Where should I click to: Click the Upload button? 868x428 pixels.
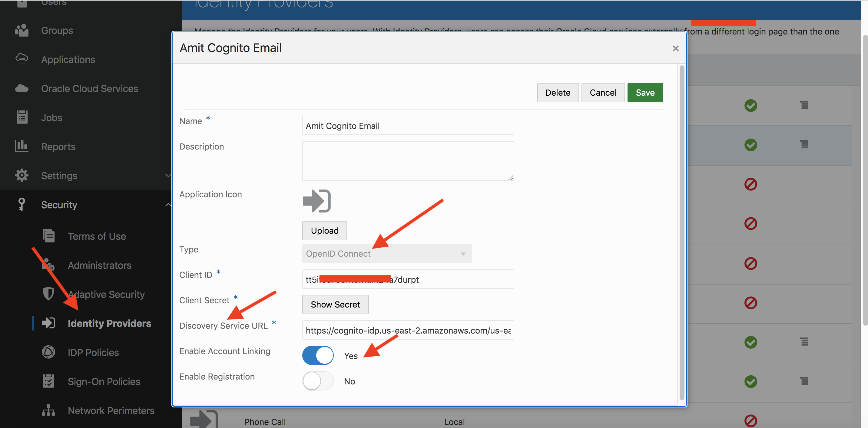[324, 231]
